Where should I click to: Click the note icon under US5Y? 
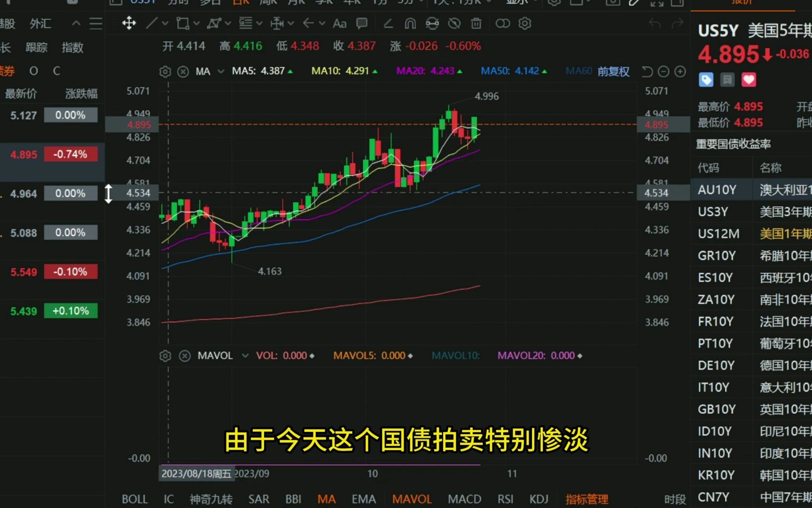[727, 80]
